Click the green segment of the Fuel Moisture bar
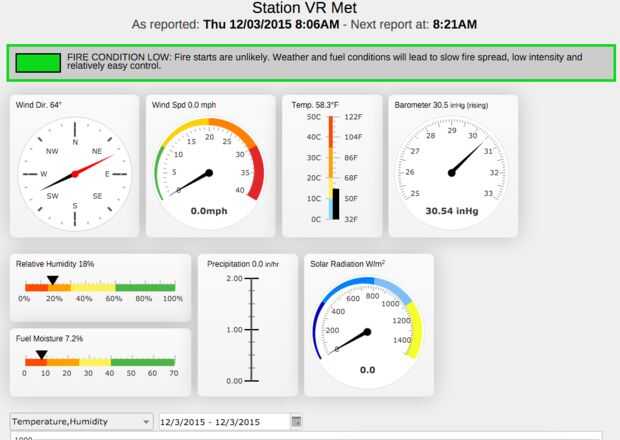 [x=143, y=362]
